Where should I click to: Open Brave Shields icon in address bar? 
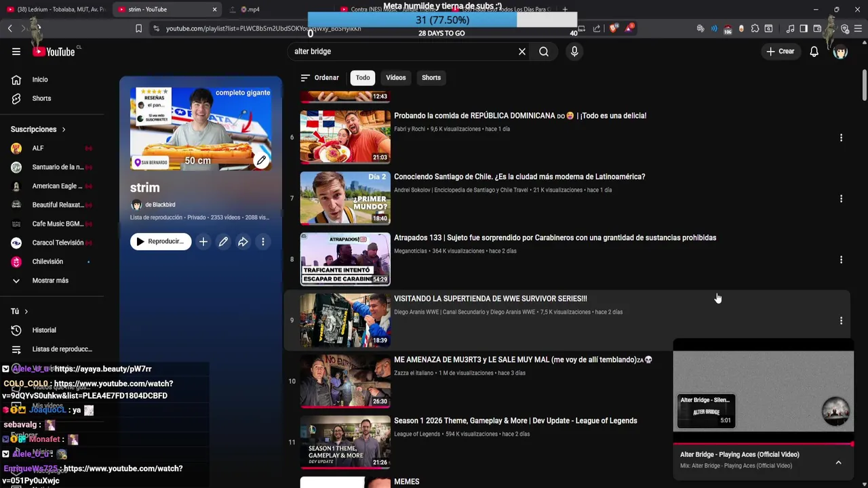[614, 28]
